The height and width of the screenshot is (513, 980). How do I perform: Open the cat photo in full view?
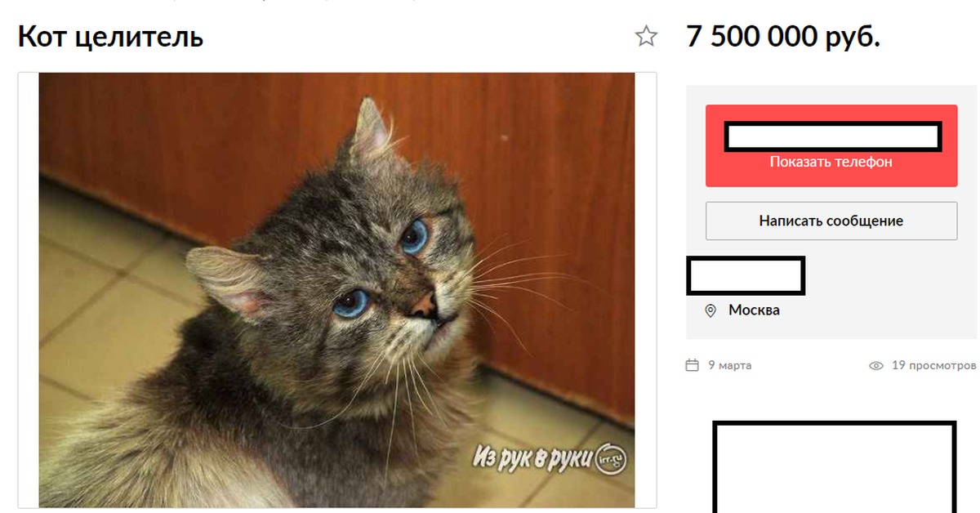(x=336, y=290)
